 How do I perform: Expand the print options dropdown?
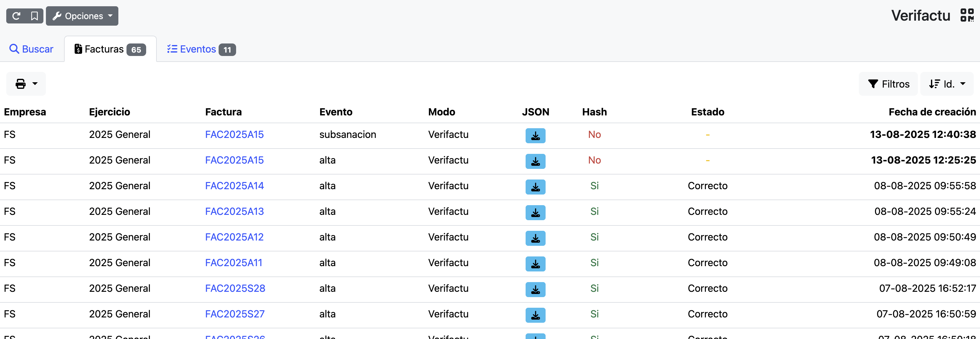(26, 84)
